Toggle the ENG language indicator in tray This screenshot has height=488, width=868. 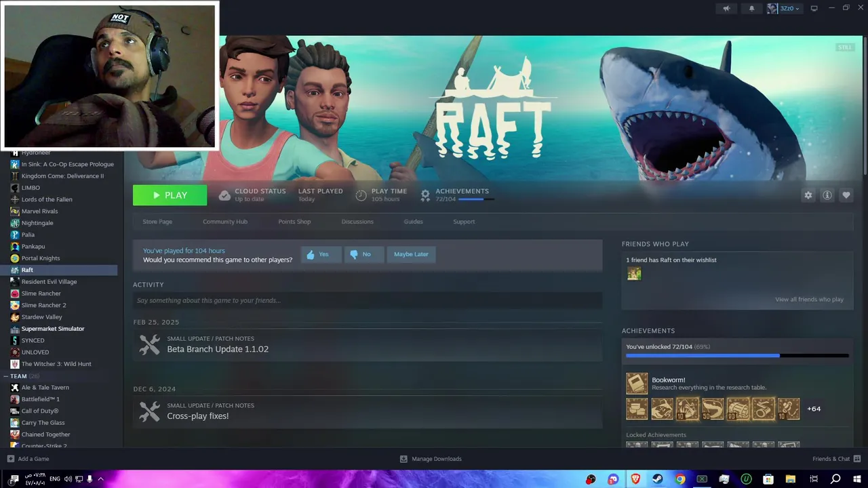tap(55, 479)
